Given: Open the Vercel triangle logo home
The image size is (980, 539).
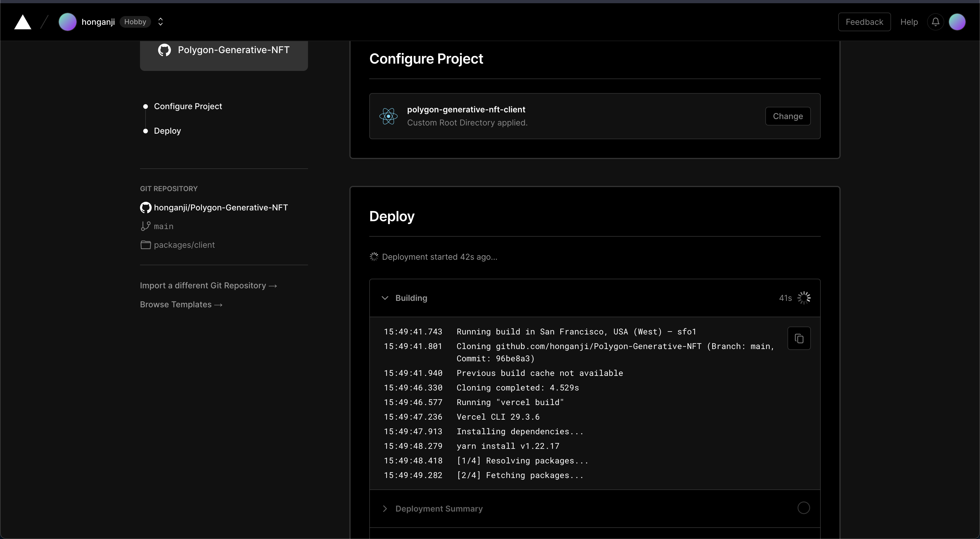Looking at the screenshot, I should tap(22, 22).
